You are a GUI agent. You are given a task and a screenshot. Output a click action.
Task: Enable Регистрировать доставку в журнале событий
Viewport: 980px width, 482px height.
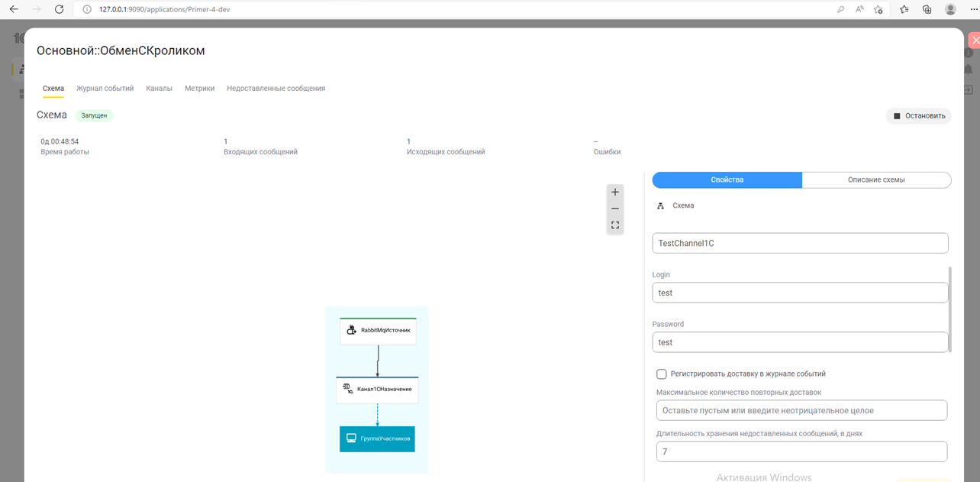(662, 374)
